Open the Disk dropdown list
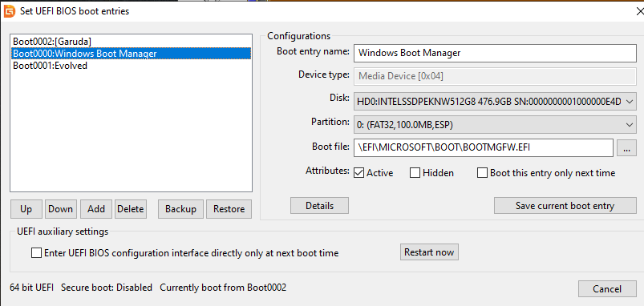The image size is (644, 306). (x=495, y=102)
